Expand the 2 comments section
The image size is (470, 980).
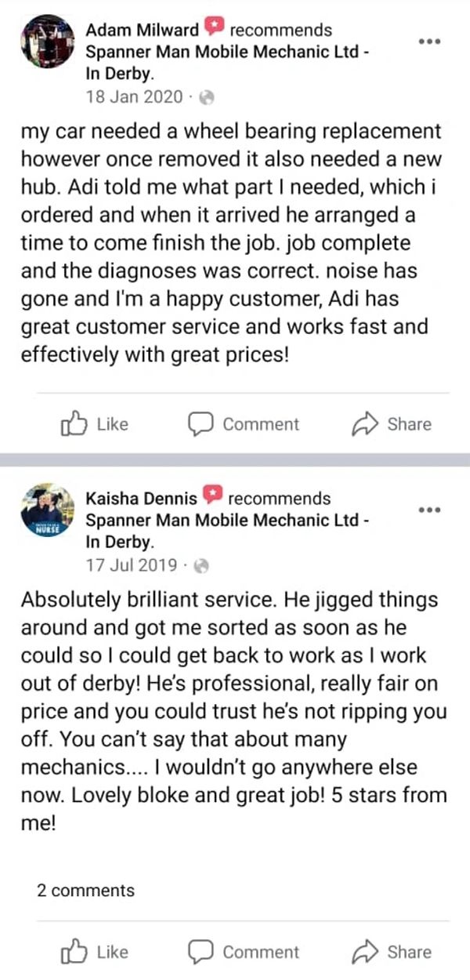(x=86, y=891)
